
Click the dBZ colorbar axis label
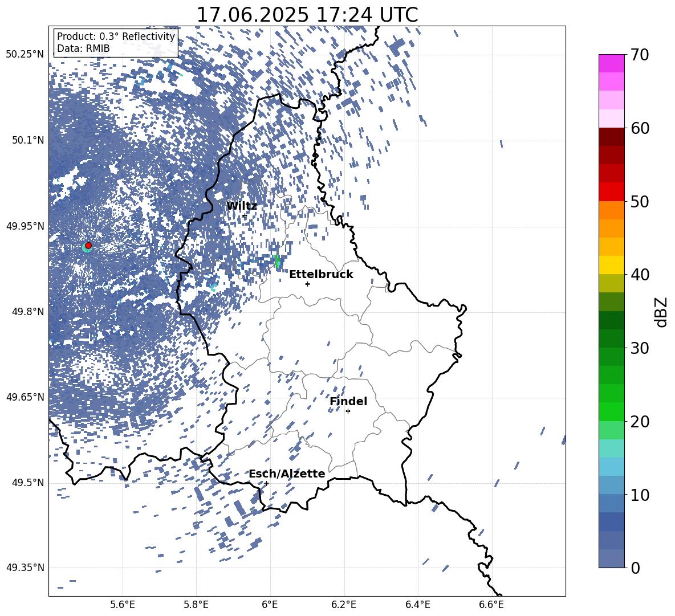coord(661,312)
